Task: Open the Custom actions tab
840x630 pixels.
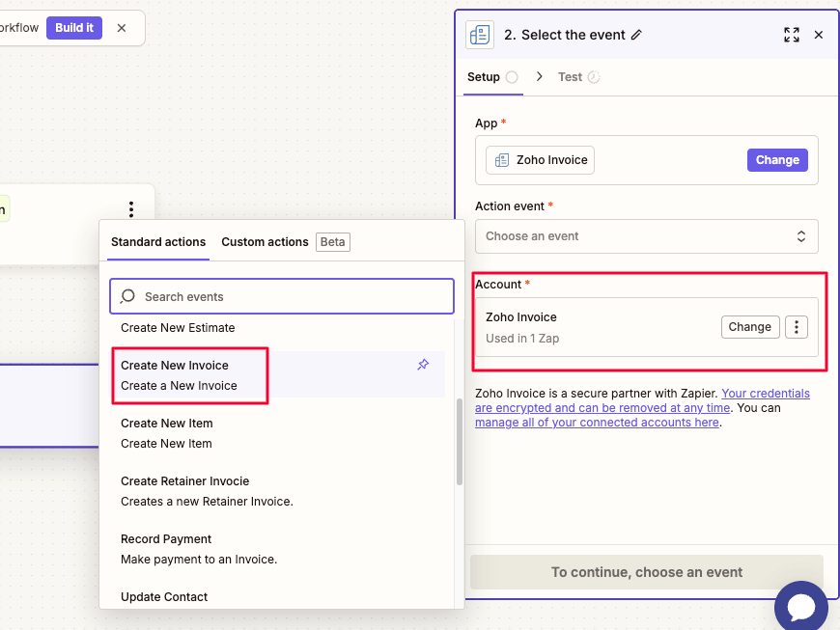Action: [264, 241]
